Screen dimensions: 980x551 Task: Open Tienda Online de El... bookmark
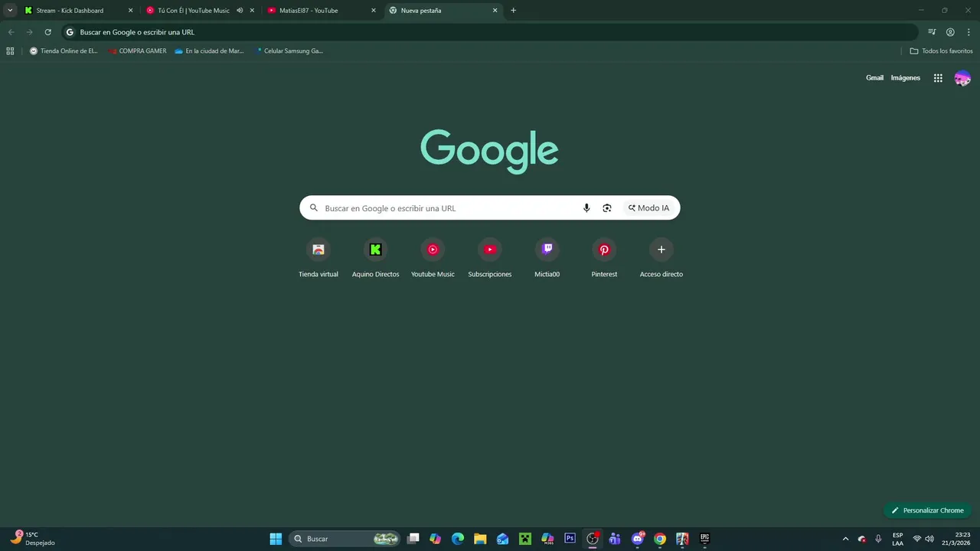pyautogui.click(x=64, y=51)
